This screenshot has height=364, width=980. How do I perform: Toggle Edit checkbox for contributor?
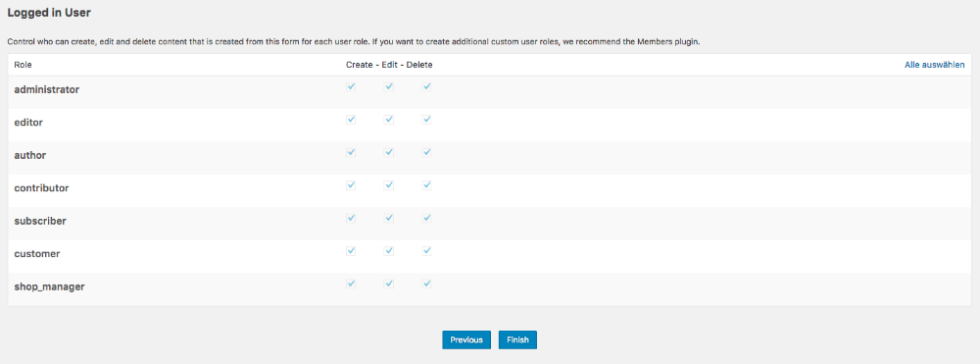389,185
